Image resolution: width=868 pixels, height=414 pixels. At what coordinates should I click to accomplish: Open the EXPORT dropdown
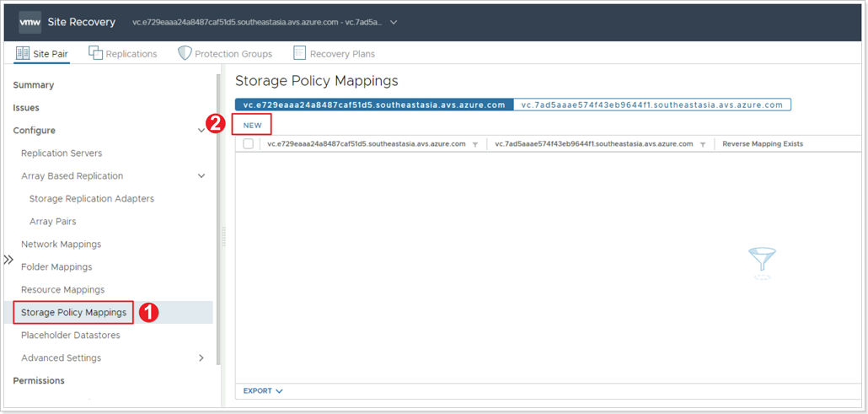tap(263, 390)
